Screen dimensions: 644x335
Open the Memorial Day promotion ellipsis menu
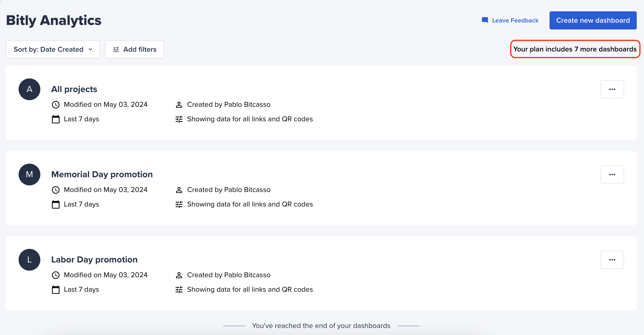(612, 174)
